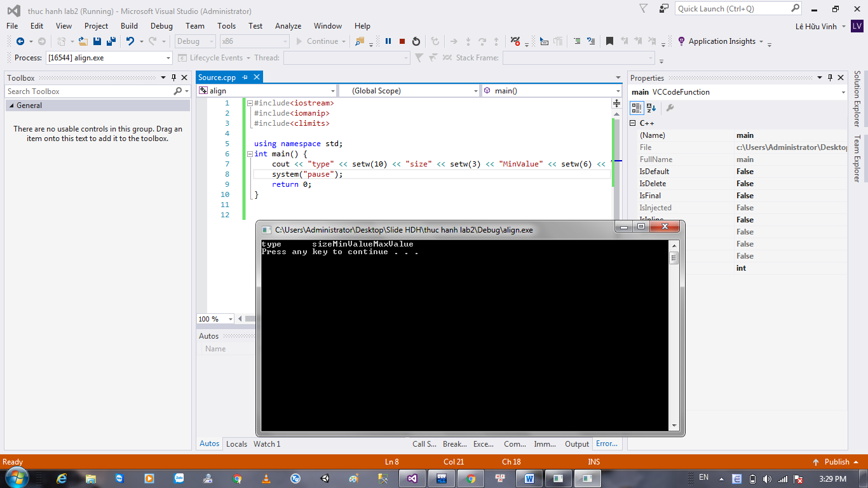Pin the Toolbox panel with the pin icon
The image size is (868, 488).
click(173, 78)
